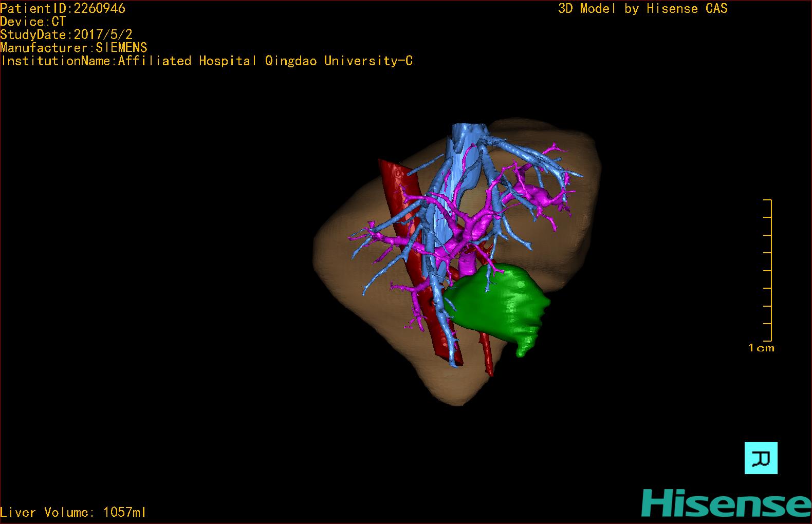812x524 pixels.
Task: Click the "Device:CT" label
Action: pos(33,22)
